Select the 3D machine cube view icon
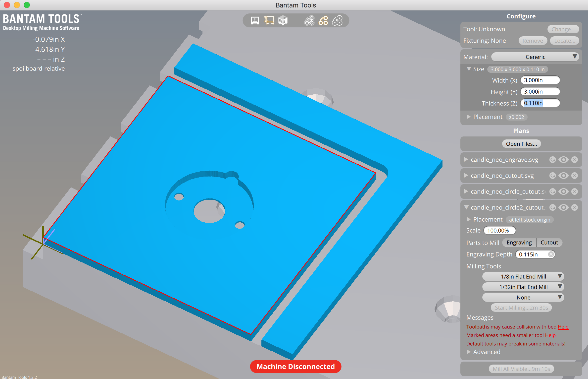588x379 pixels. click(283, 21)
